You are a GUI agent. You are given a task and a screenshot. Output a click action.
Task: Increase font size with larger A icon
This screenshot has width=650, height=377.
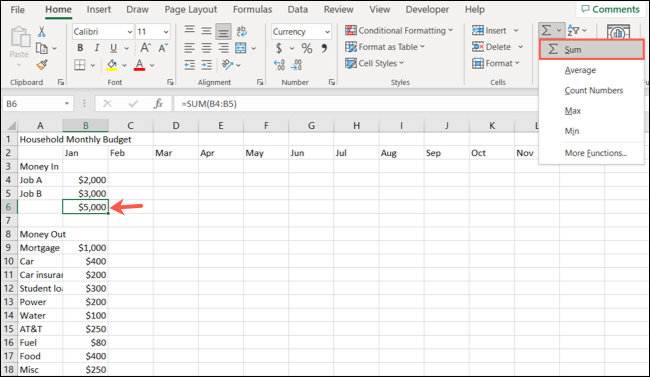pyautogui.click(x=146, y=48)
